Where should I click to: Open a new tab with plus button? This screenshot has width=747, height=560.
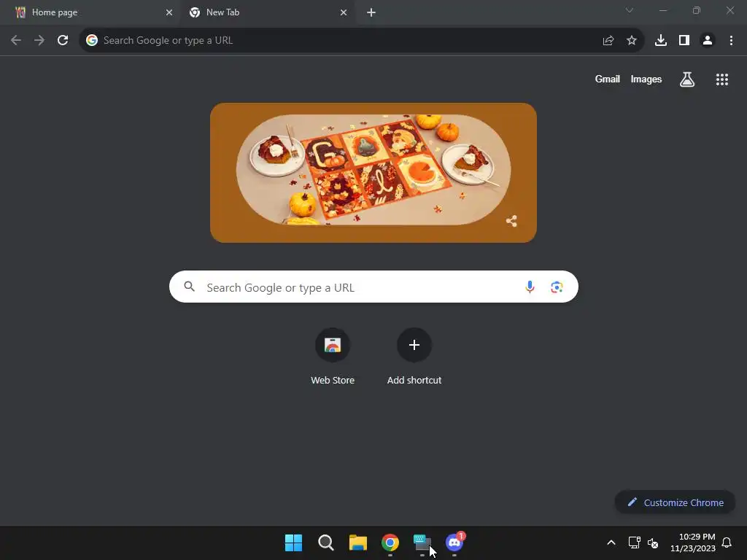coord(371,12)
